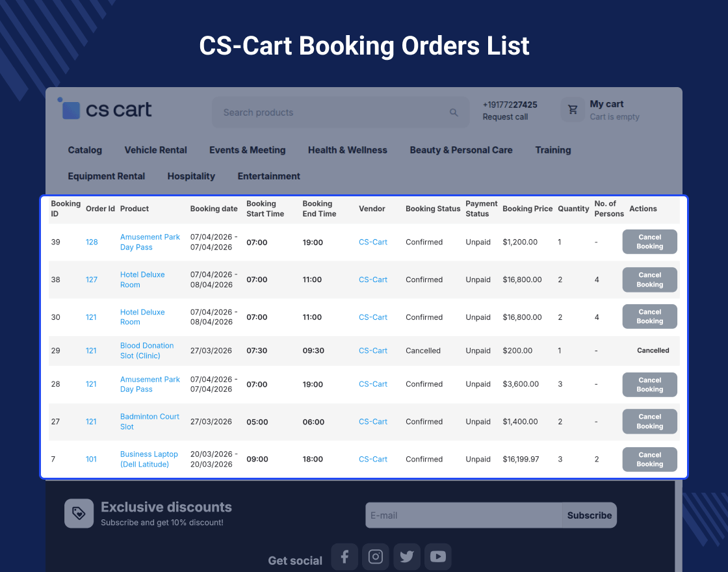The width and height of the screenshot is (728, 572).
Task: Open the Beauty & Personal Care menu
Action: (x=461, y=150)
